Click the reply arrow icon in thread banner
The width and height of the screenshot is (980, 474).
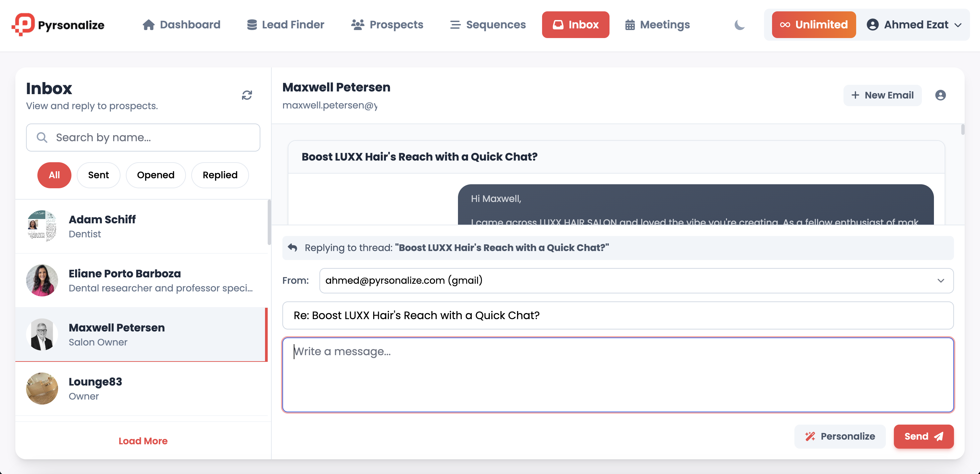pyautogui.click(x=292, y=248)
